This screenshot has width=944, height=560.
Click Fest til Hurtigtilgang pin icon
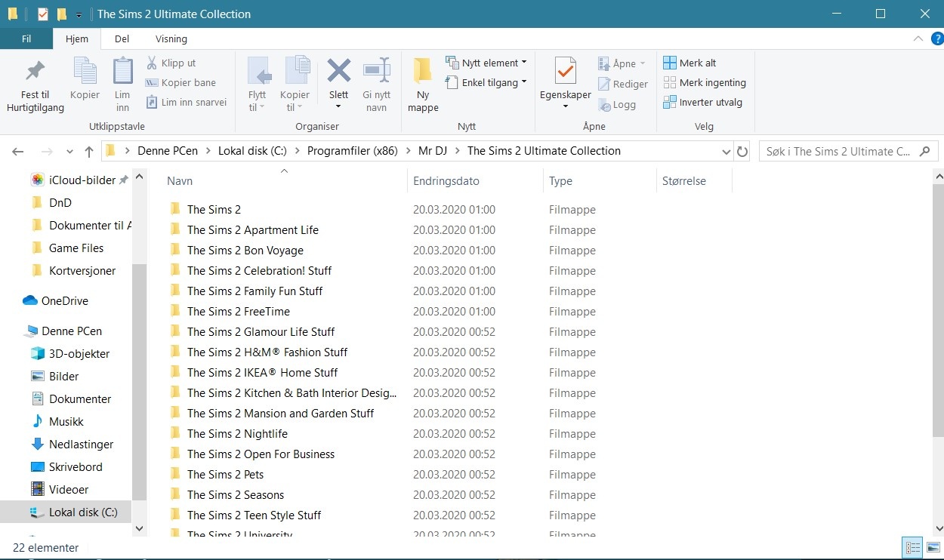pyautogui.click(x=35, y=72)
